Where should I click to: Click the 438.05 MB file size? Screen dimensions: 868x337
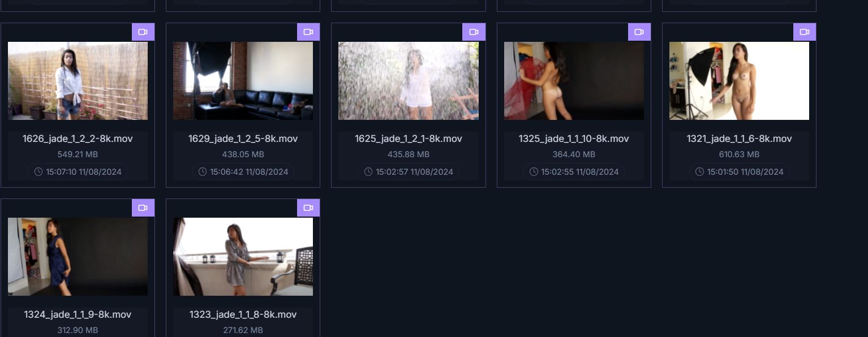pyautogui.click(x=243, y=154)
